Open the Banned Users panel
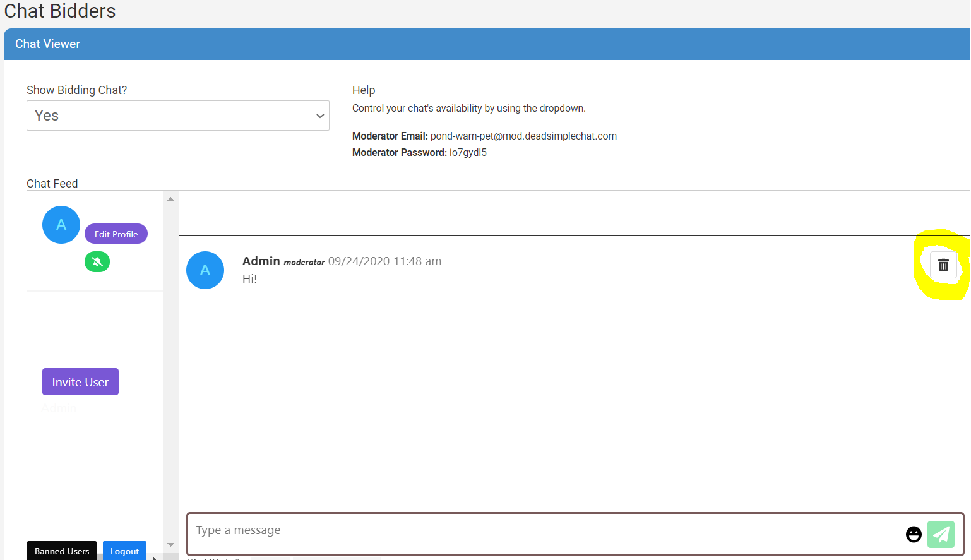 pos(61,551)
